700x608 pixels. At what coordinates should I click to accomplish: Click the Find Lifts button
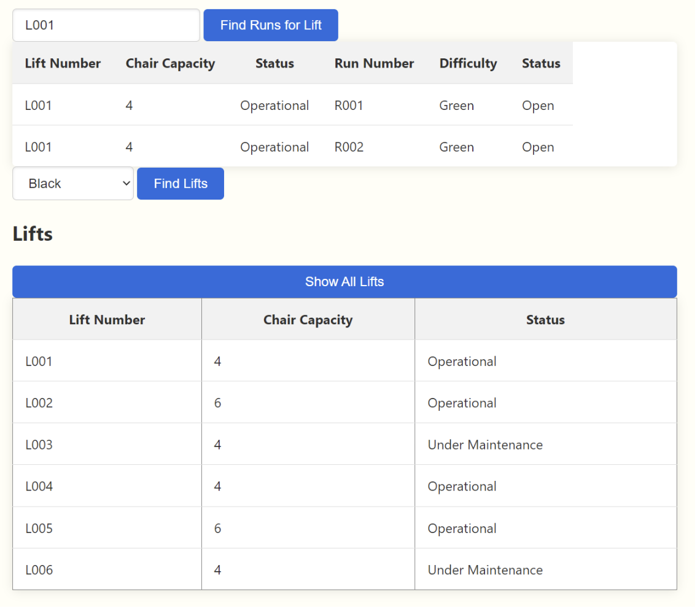click(x=180, y=183)
